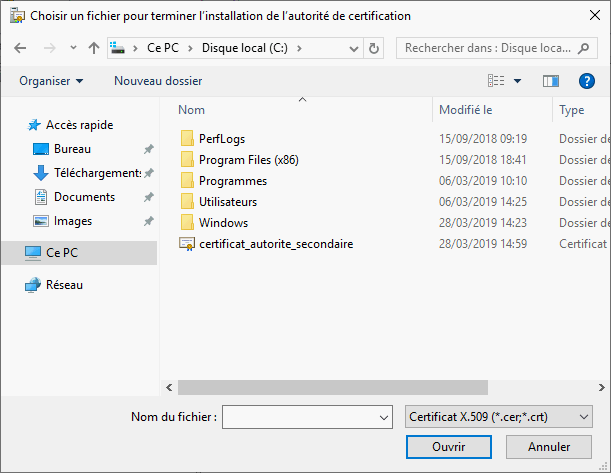Click the refresh address bar icon
Image resolution: width=611 pixels, height=473 pixels.
(x=374, y=48)
